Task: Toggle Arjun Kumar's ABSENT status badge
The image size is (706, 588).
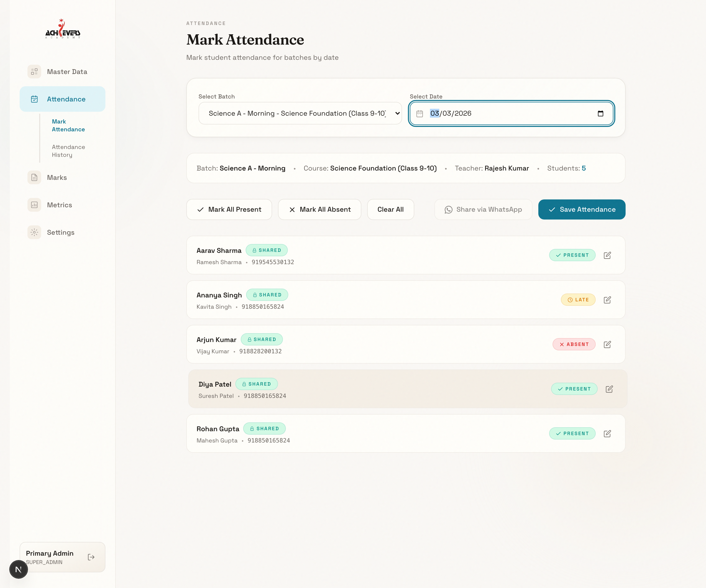Action: (x=574, y=344)
